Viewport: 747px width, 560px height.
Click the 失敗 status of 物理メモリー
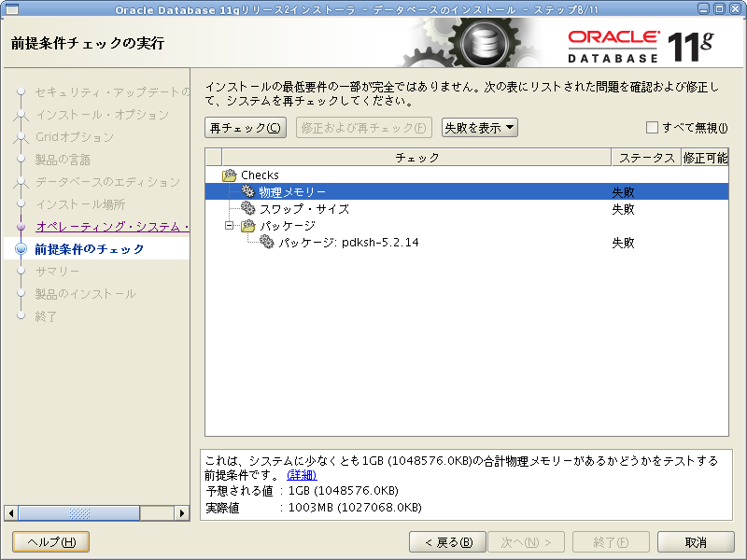623,192
